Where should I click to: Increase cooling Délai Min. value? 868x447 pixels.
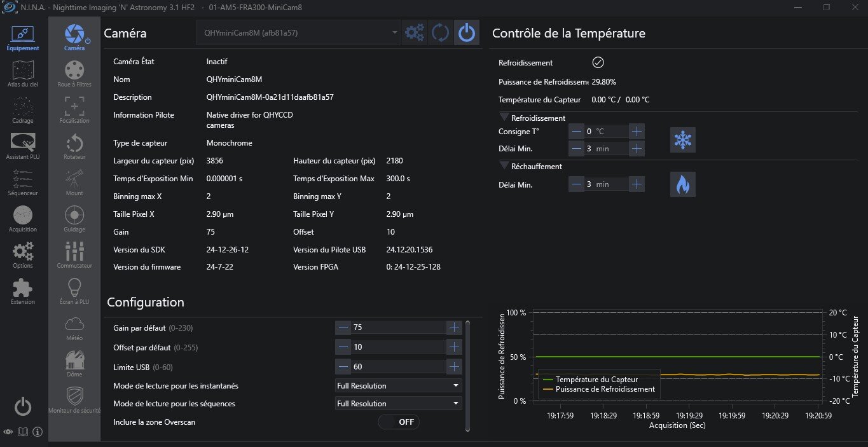tap(637, 148)
